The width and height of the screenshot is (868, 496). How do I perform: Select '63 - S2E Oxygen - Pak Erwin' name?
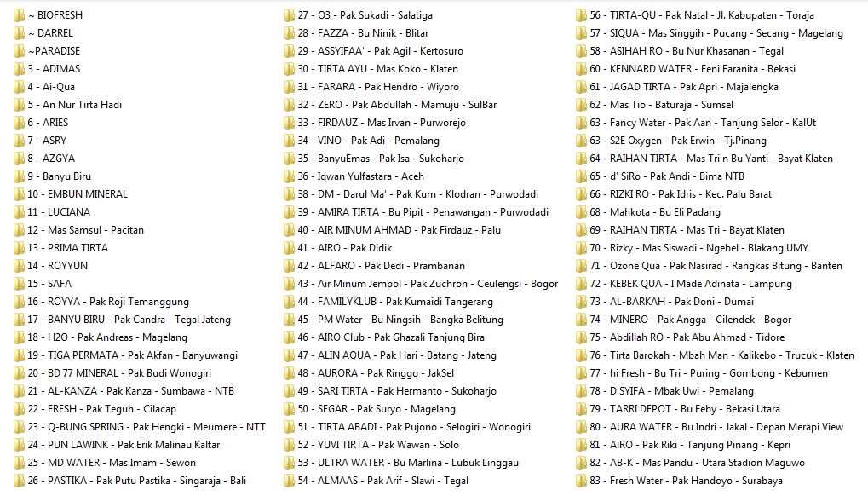click(678, 141)
